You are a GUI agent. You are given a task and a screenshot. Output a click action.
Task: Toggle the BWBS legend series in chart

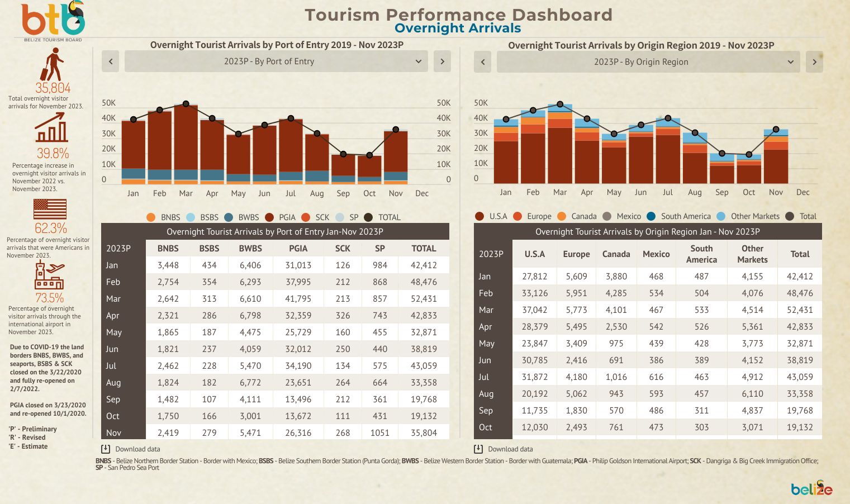click(242, 217)
